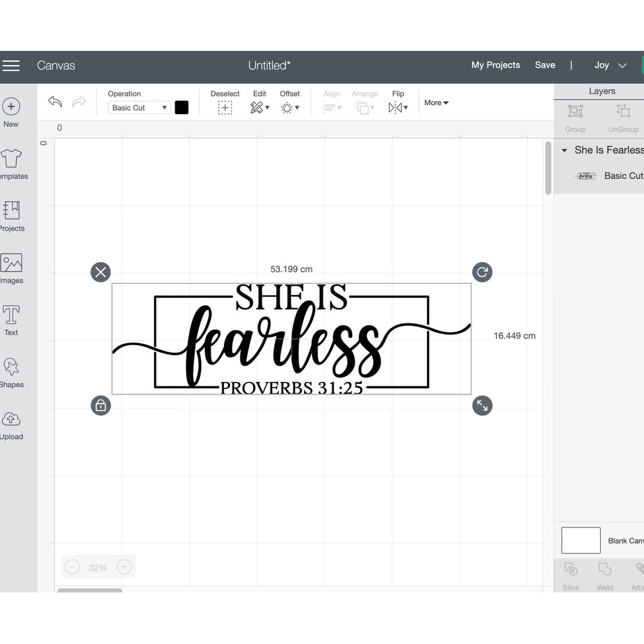This screenshot has height=644, width=644.
Task: Open the Text tool
Action: [x=12, y=320]
